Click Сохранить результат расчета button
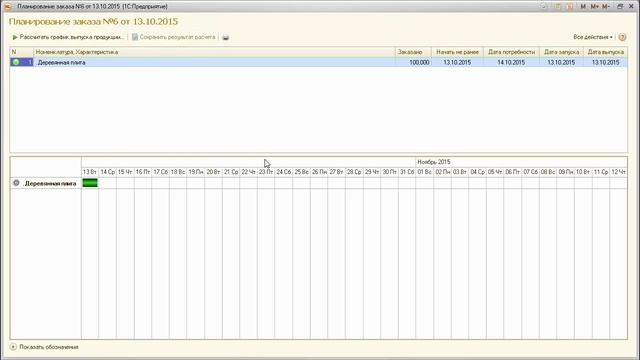The width and height of the screenshot is (640, 360). click(173, 37)
